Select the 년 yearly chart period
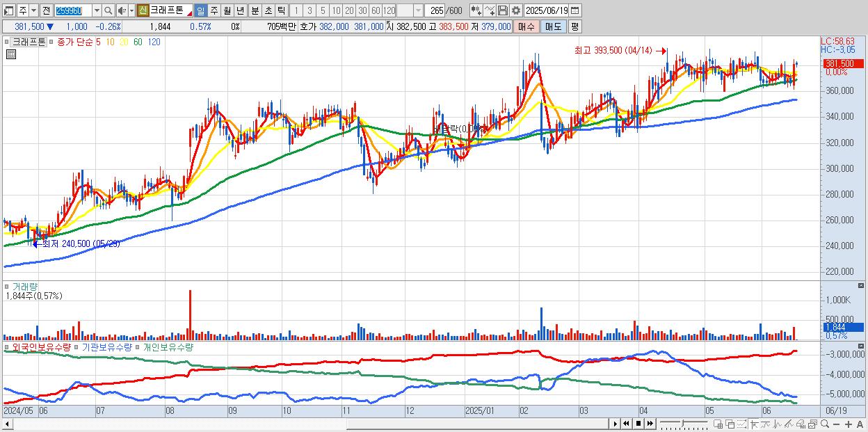The width and height of the screenshot is (868, 432). pos(240,10)
